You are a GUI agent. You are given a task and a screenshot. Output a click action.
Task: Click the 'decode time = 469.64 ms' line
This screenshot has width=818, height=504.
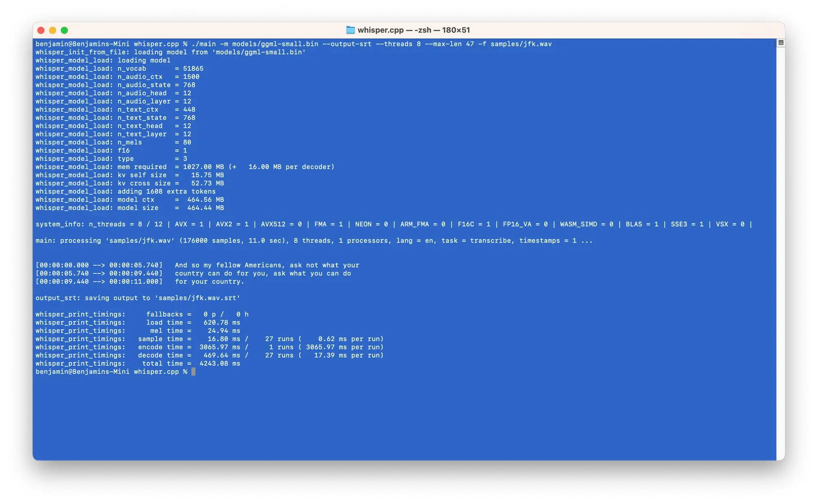[209, 355]
